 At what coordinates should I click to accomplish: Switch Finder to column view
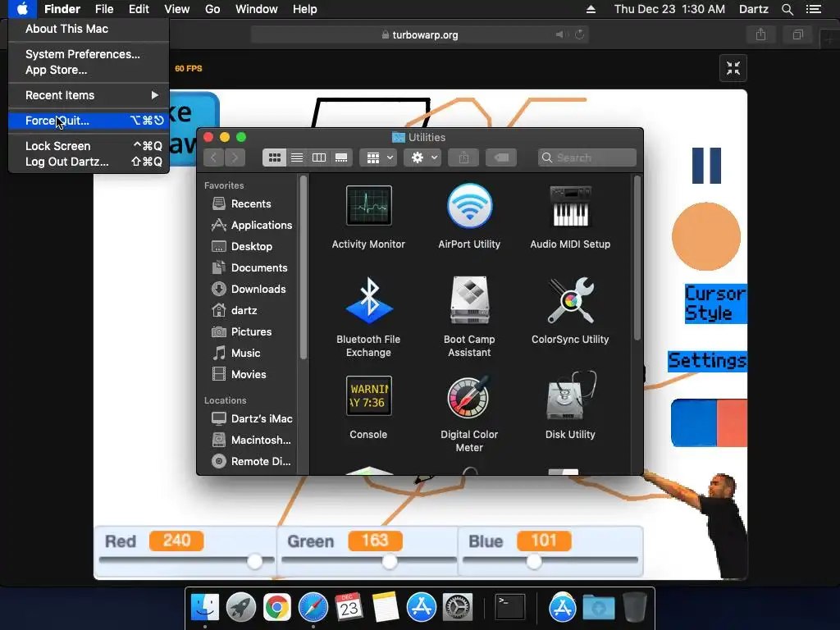(319, 157)
